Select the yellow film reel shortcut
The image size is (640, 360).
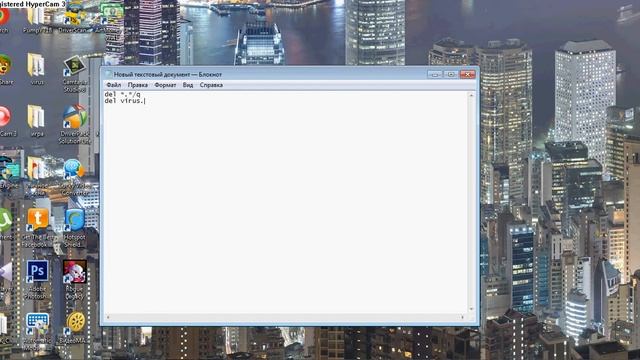(x=76, y=328)
